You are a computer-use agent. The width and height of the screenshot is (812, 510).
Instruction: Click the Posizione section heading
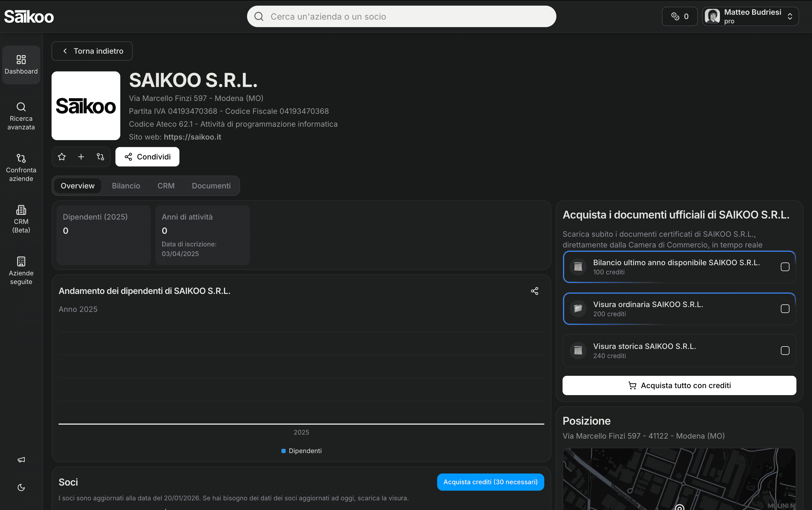[587, 421]
